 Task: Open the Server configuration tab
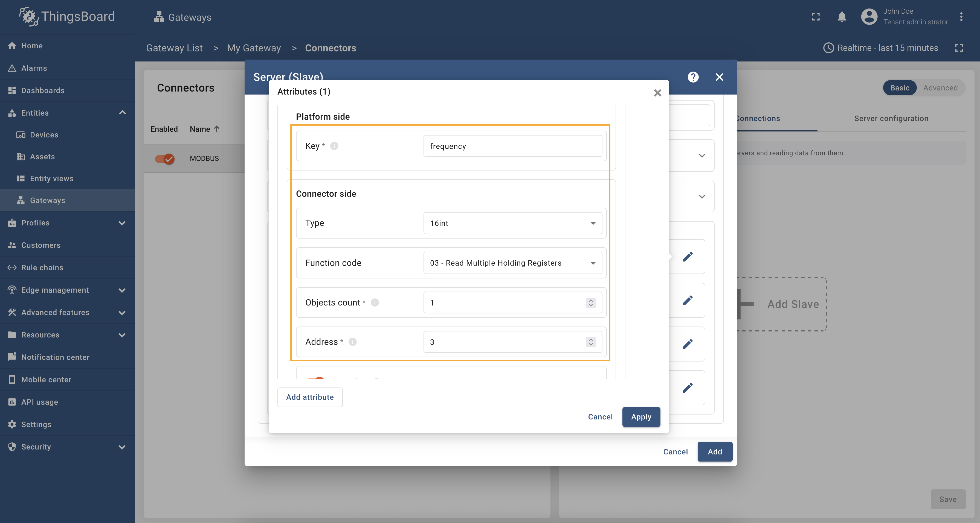(x=891, y=118)
